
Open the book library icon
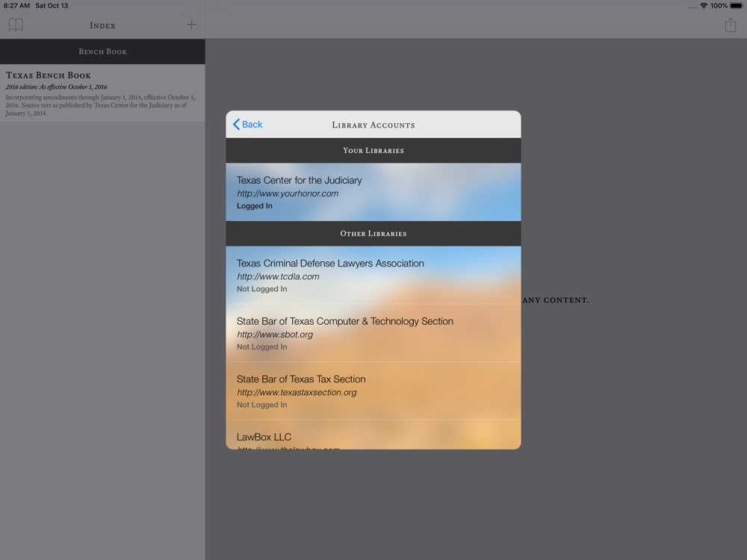(x=16, y=25)
